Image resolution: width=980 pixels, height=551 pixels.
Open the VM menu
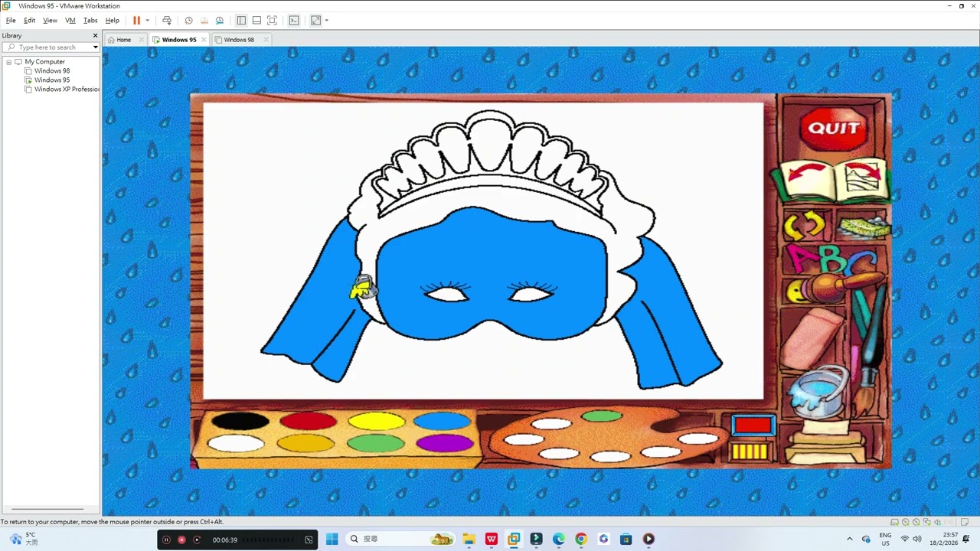click(x=70, y=21)
